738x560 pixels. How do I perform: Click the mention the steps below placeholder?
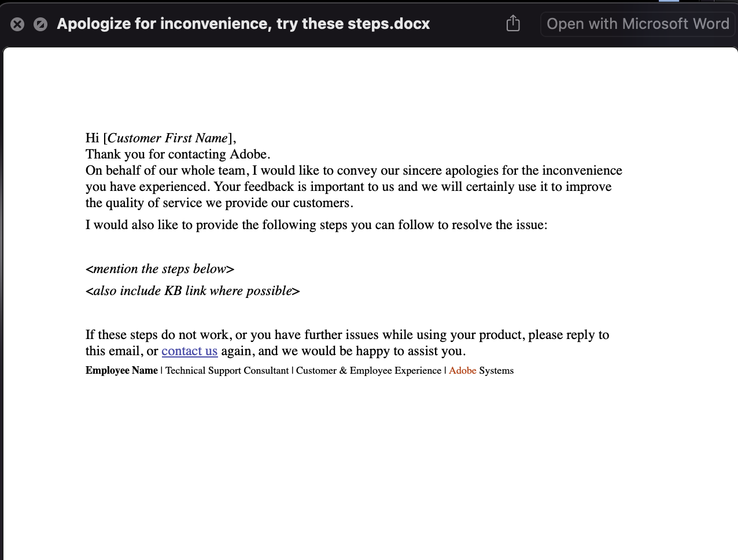[x=160, y=268]
